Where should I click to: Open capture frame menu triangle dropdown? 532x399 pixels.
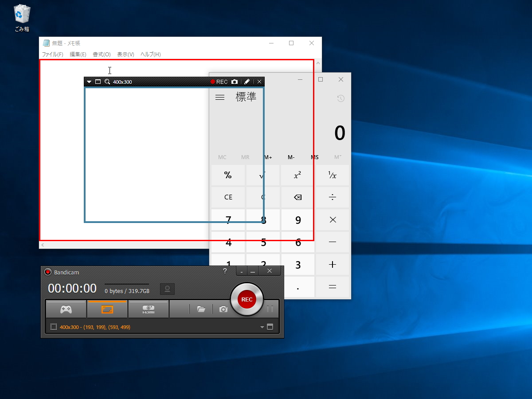point(89,82)
